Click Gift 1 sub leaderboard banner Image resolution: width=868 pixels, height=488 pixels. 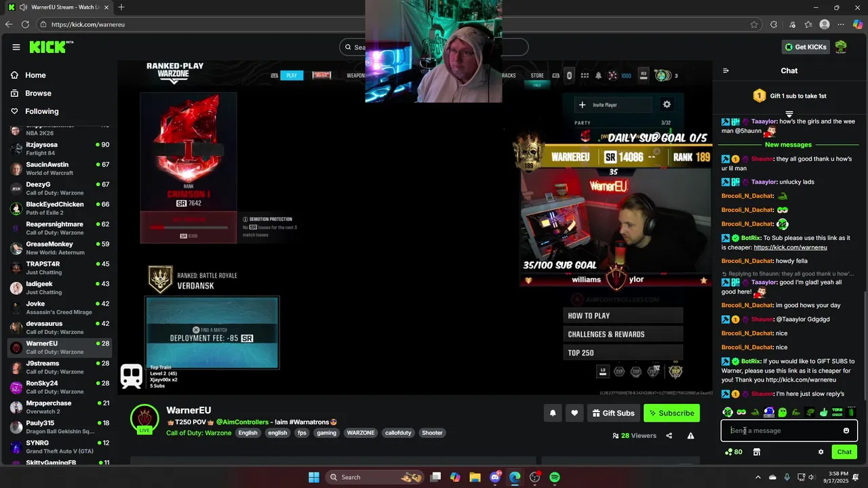[789, 96]
